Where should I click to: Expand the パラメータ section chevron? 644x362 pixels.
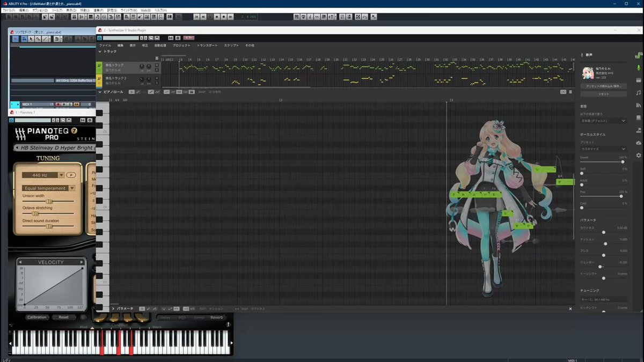(x=113, y=308)
